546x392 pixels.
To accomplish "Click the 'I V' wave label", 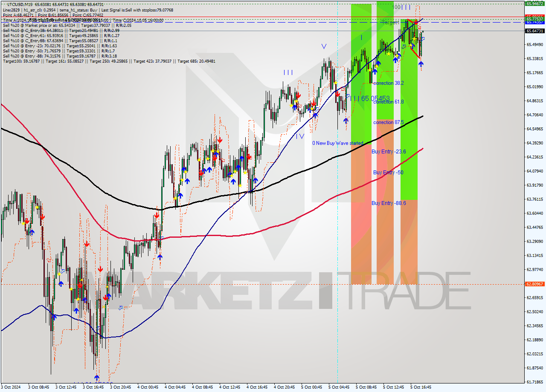I will [300, 136].
